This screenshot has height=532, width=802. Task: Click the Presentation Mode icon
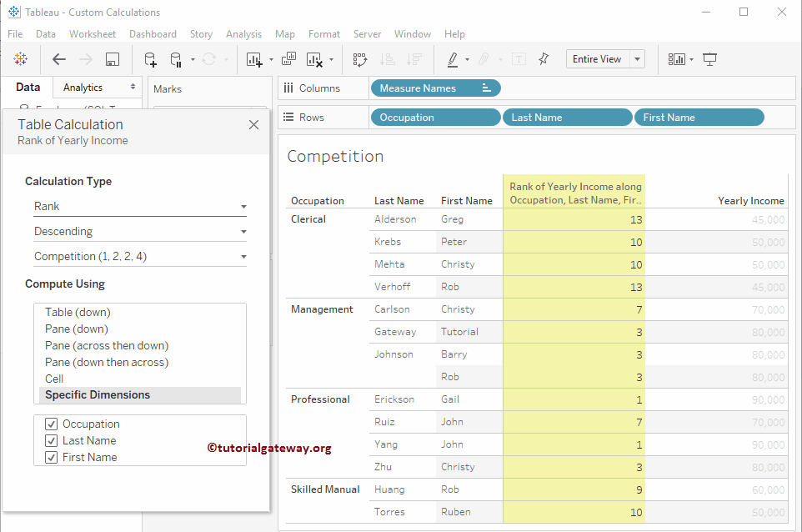[709, 59]
